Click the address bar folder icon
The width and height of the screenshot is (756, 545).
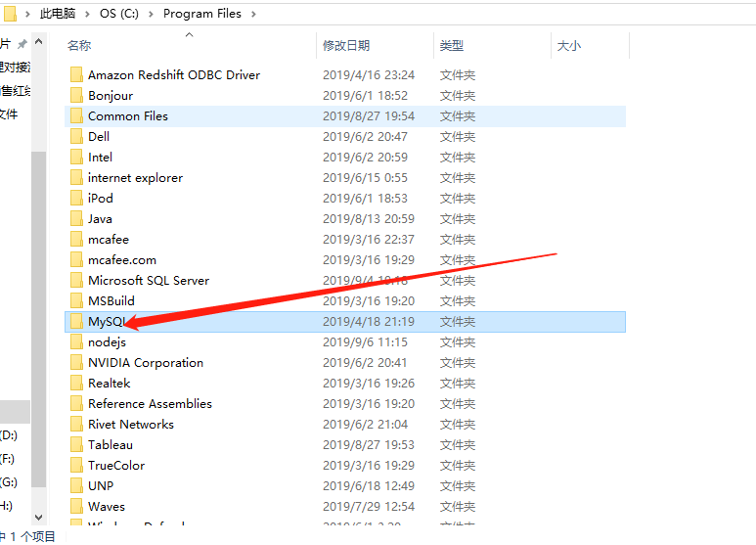click(10, 14)
